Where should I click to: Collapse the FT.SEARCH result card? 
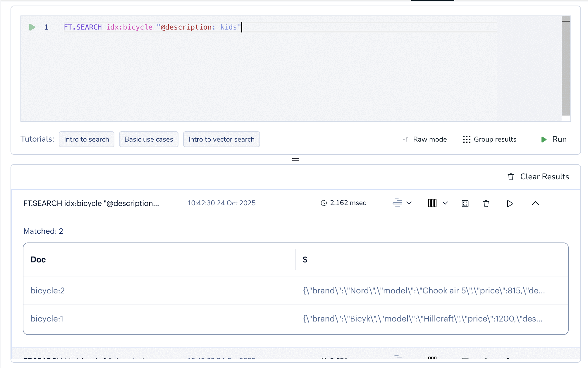(x=535, y=203)
